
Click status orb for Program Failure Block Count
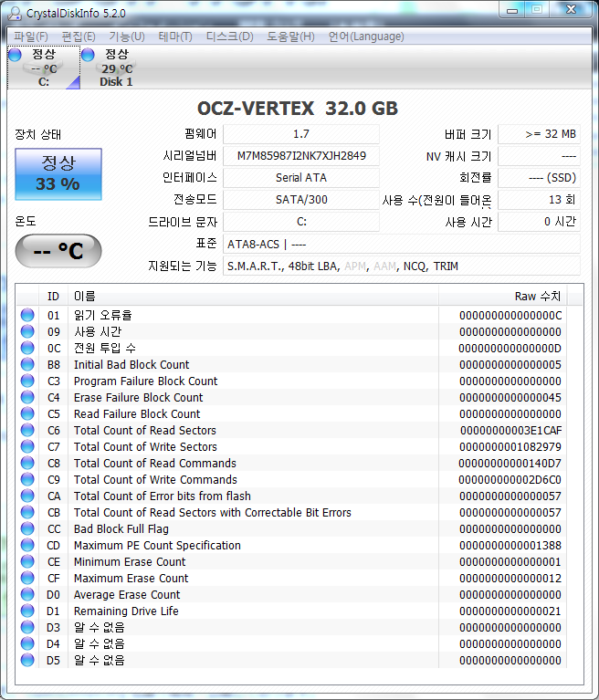click(27, 381)
